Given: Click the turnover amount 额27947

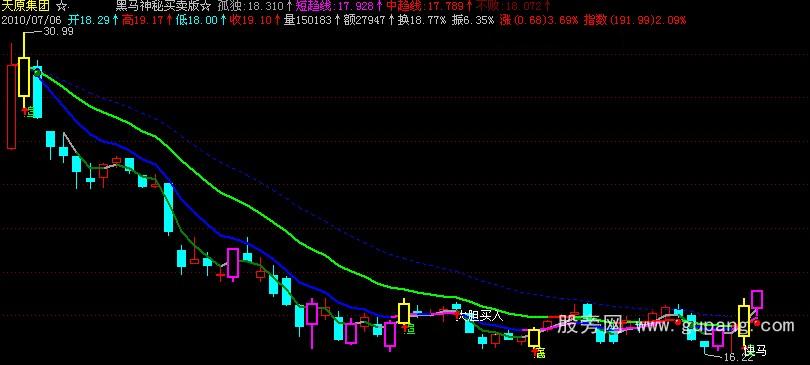Looking at the screenshot, I should click(x=364, y=21).
